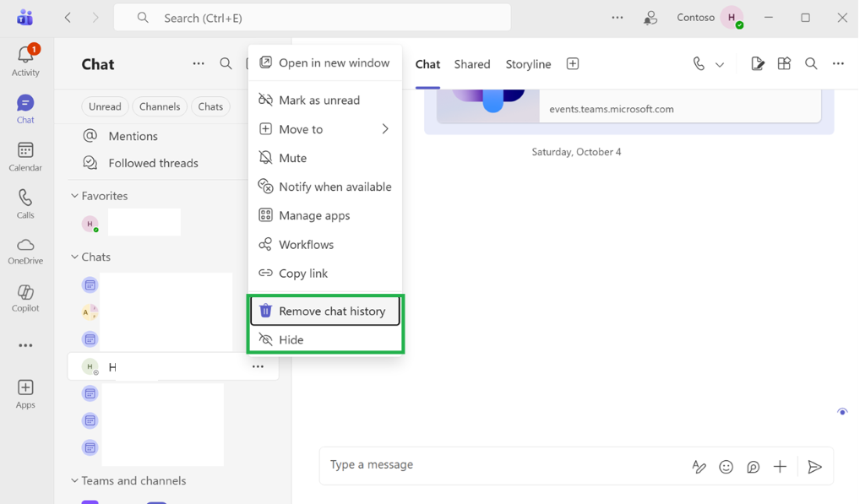This screenshot has width=865, height=504.
Task: Collapse the Chats section
Action: (74, 257)
